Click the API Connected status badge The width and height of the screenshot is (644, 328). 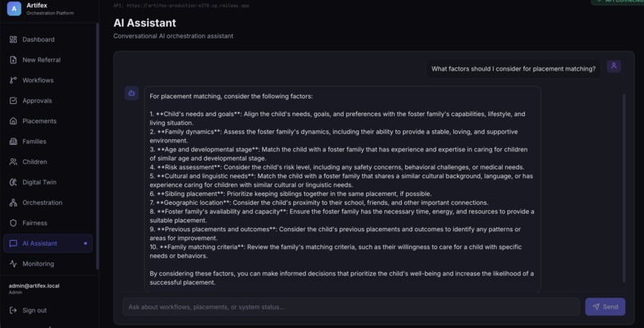pyautogui.click(x=618, y=2)
